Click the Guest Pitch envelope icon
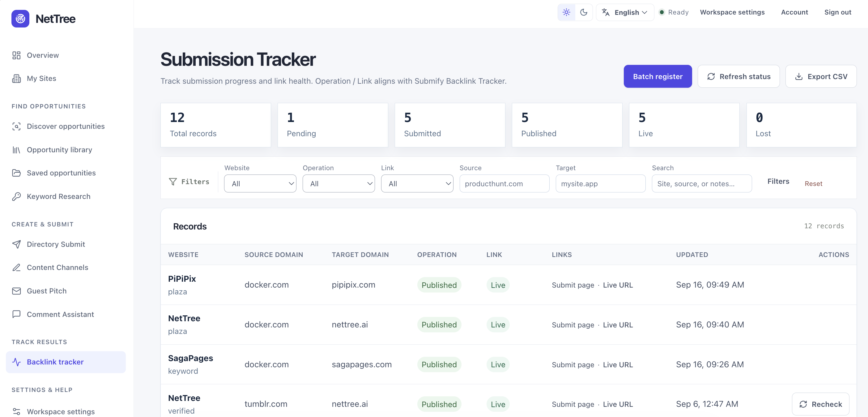Image resolution: width=868 pixels, height=417 pixels. pos(16,291)
